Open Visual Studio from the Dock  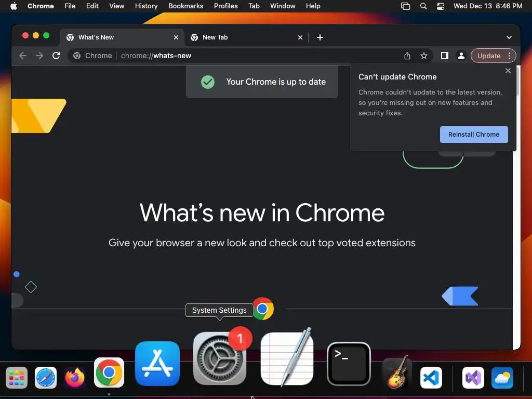pos(473,377)
